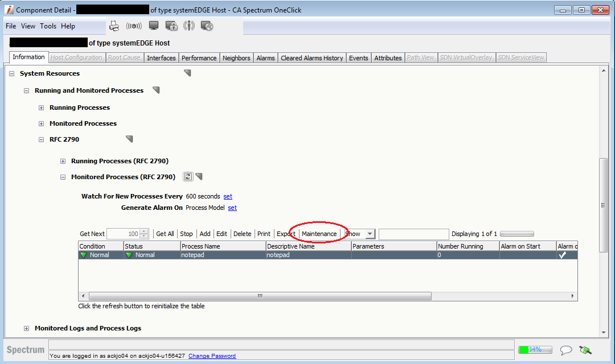The image size is (615, 364).
Task: Click the Get All button
Action: tap(165, 234)
